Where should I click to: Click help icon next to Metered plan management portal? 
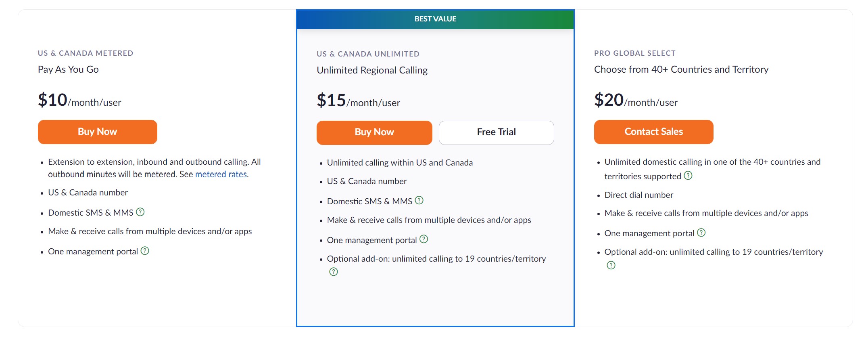point(145,251)
